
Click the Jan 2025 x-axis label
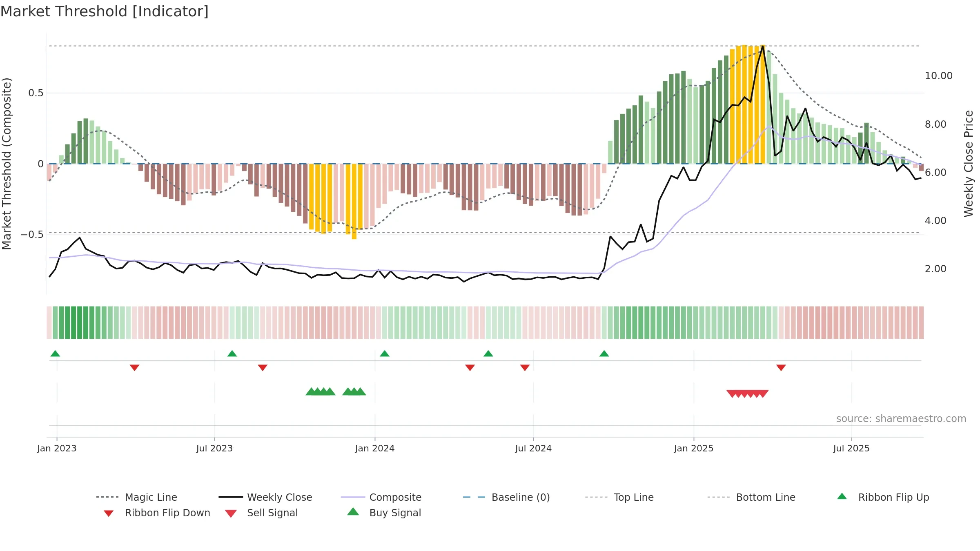tap(694, 449)
